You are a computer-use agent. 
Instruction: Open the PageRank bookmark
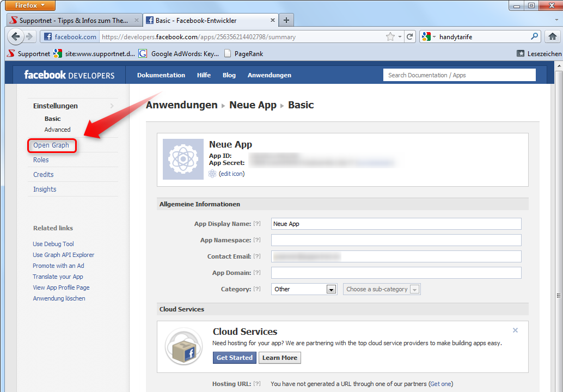[x=243, y=53]
